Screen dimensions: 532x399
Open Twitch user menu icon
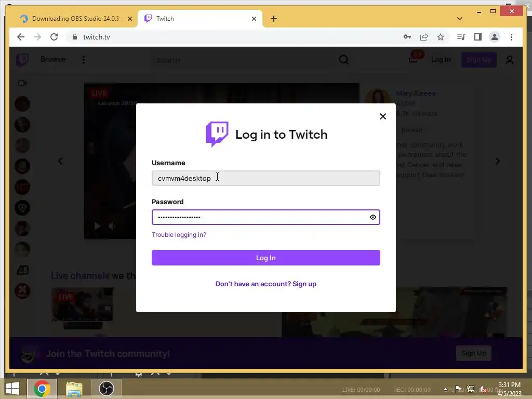(509, 60)
